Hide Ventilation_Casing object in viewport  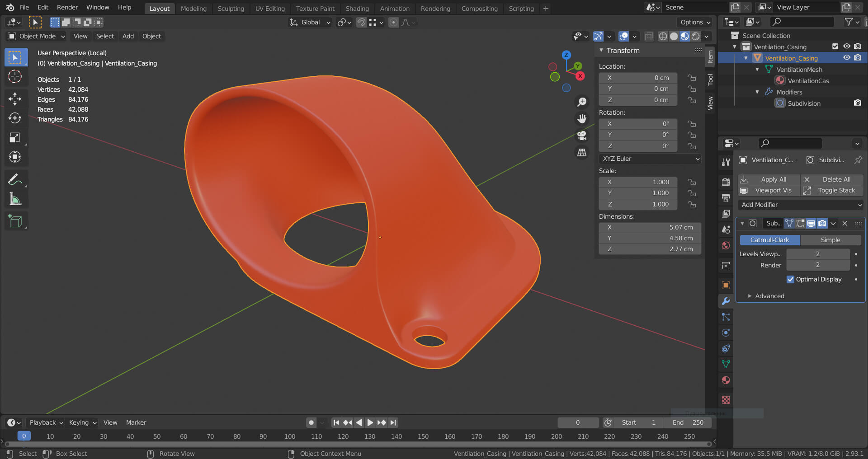[847, 58]
